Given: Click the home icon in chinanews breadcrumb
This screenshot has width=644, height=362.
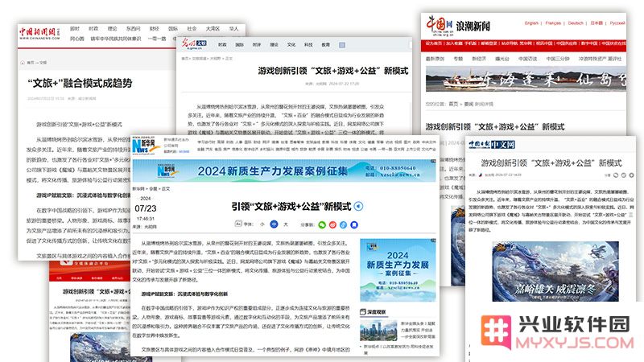Looking at the screenshot, I should coord(23,63).
